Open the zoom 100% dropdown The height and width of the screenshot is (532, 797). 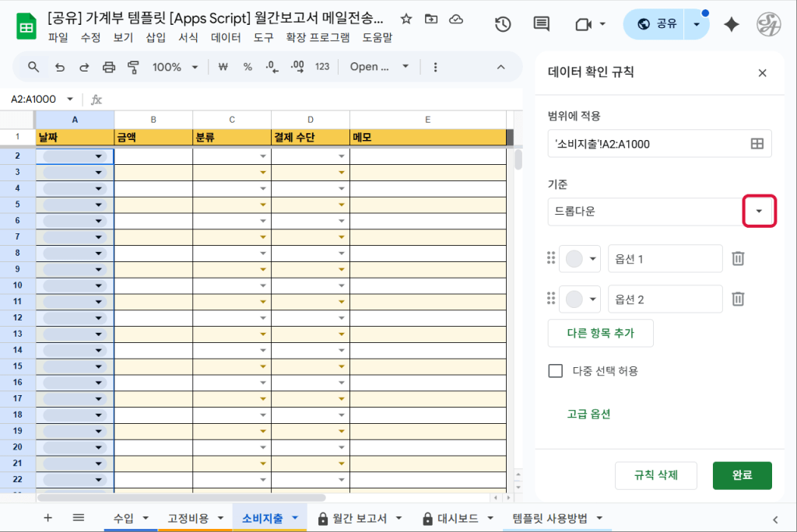175,67
